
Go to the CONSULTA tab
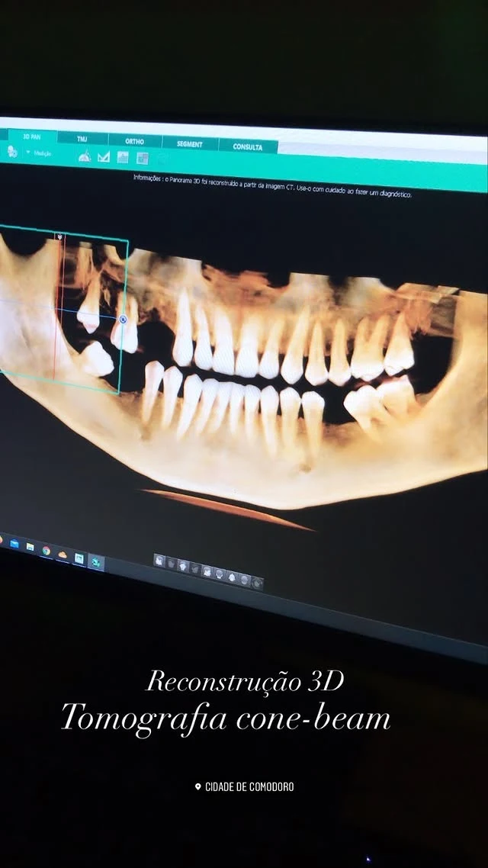247,146
